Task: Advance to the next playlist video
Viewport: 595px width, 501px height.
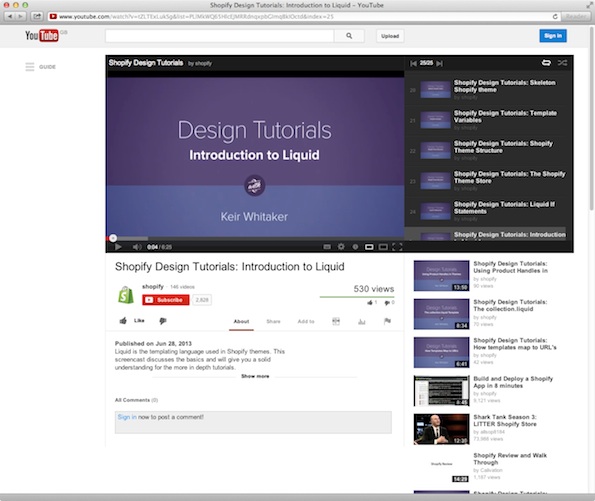Action: pos(439,63)
